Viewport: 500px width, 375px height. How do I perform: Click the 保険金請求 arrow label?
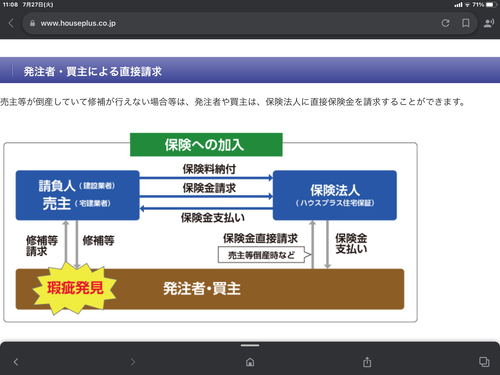pos(209,188)
